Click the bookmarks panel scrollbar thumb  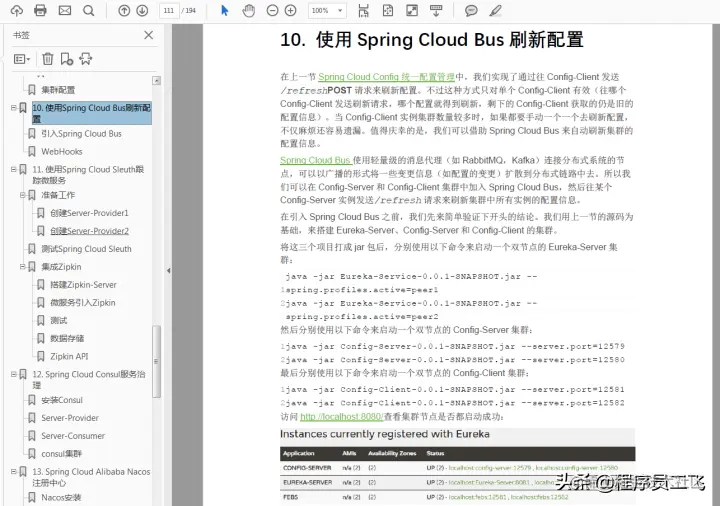click(157, 361)
